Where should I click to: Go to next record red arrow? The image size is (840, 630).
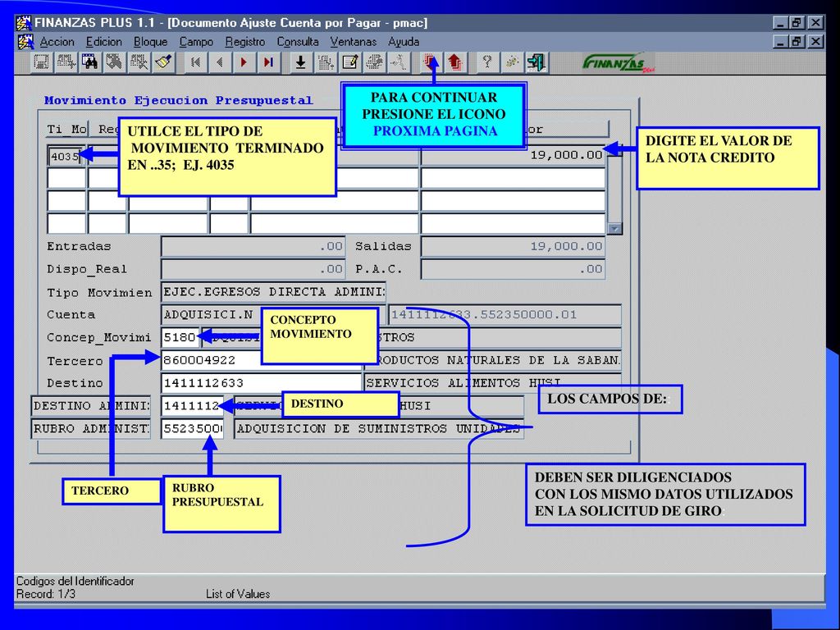[x=244, y=62]
